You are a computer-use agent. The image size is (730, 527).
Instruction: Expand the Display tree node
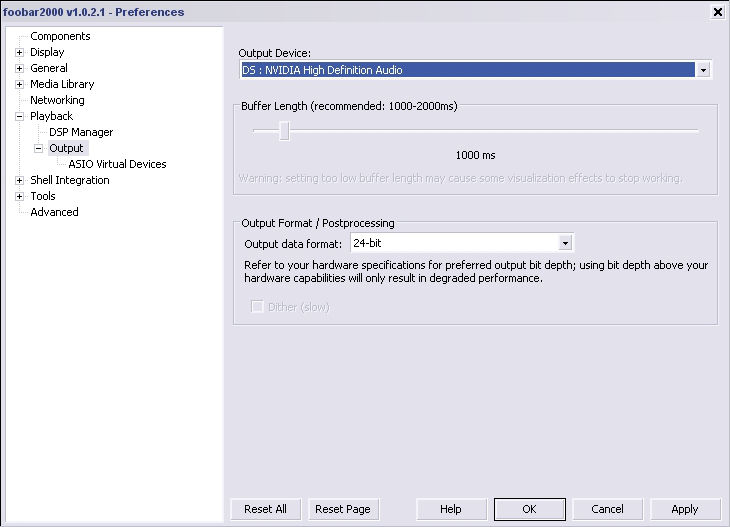19,53
